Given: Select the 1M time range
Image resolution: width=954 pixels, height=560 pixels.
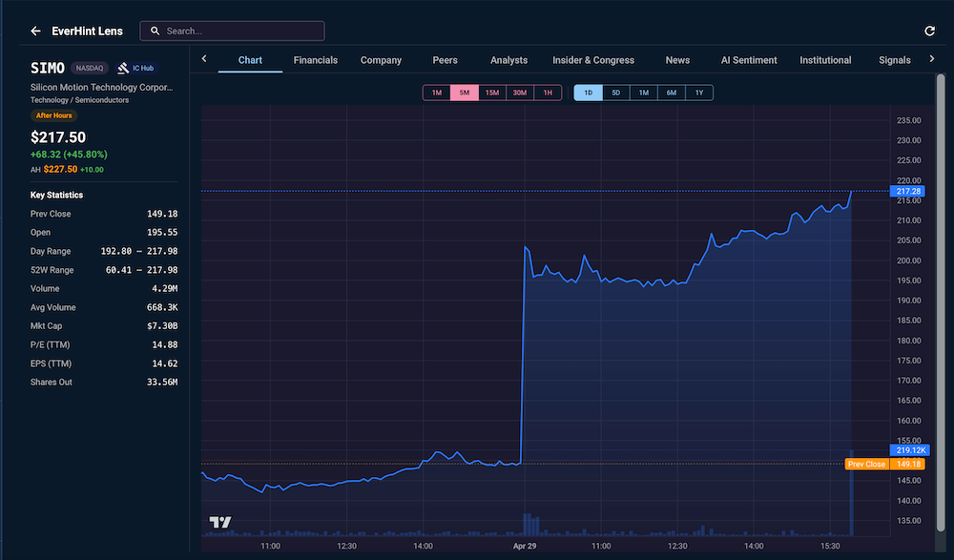Looking at the screenshot, I should (x=644, y=93).
